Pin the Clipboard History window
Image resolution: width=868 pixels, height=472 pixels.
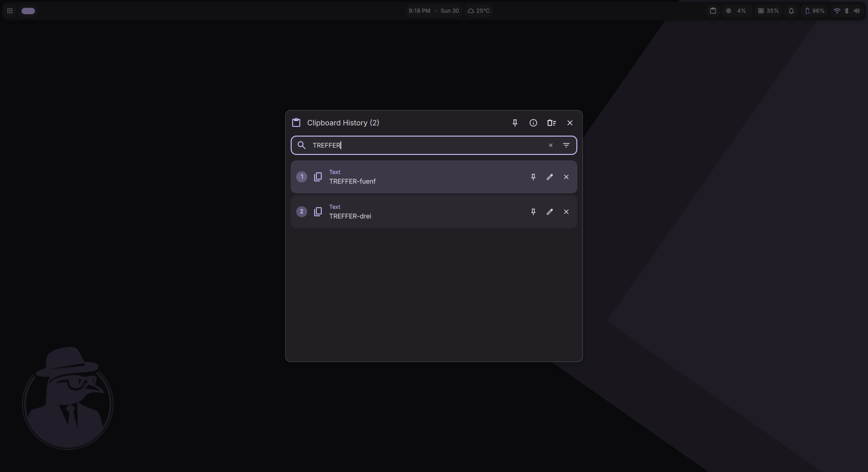click(x=515, y=123)
